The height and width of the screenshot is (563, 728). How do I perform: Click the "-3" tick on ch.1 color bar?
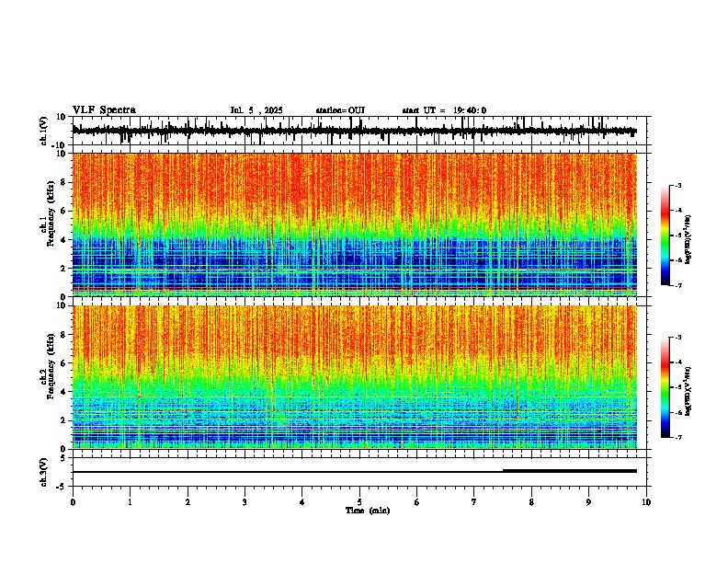tap(677, 186)
